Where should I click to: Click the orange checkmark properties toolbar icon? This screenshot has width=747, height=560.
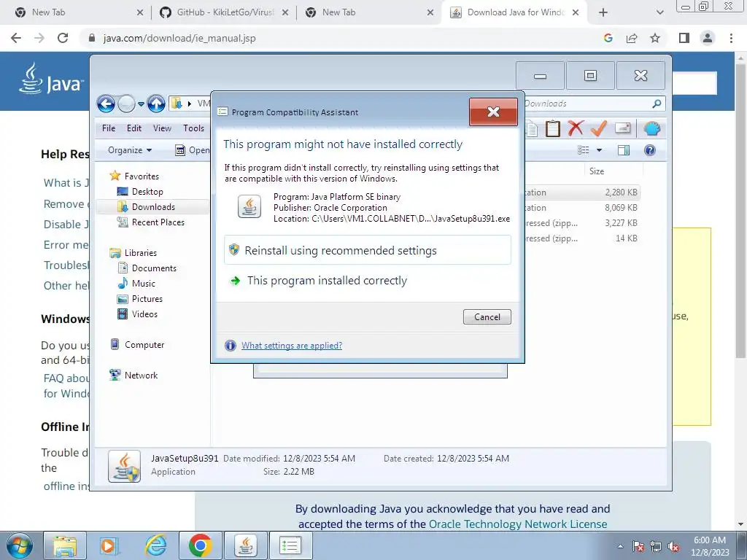(x=598, y=128)
